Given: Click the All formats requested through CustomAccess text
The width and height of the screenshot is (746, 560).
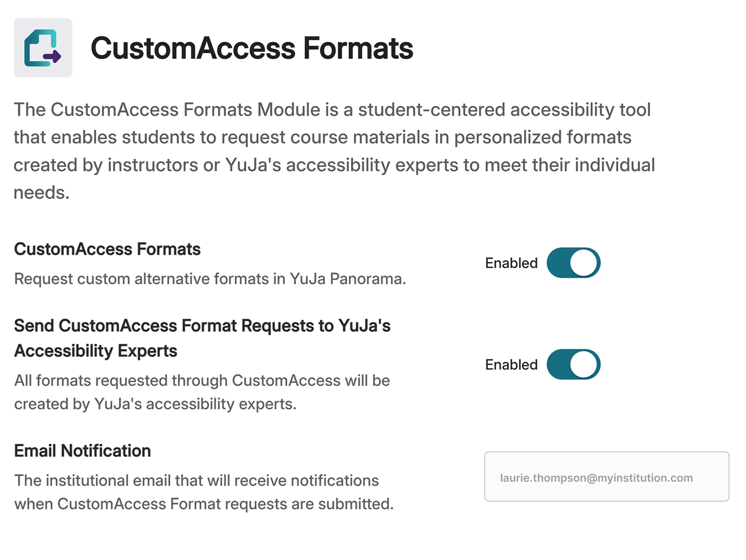Looking at the screenshot, I should (201, 380).
